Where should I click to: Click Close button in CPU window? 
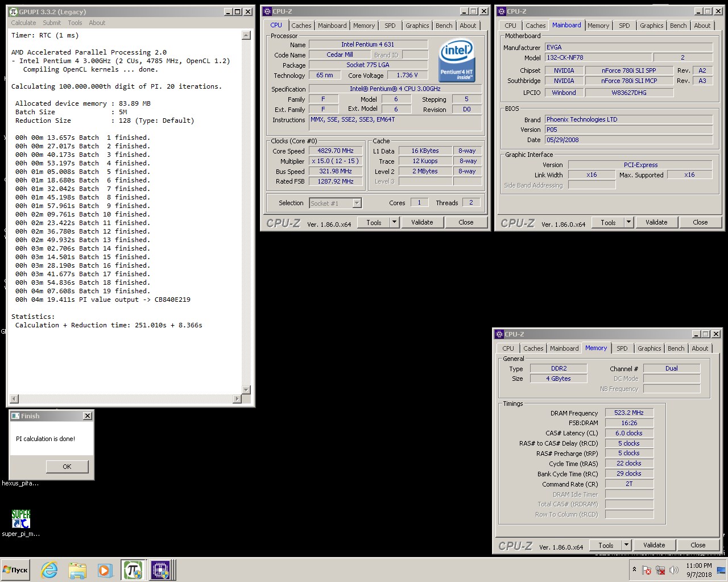point(466,222)
